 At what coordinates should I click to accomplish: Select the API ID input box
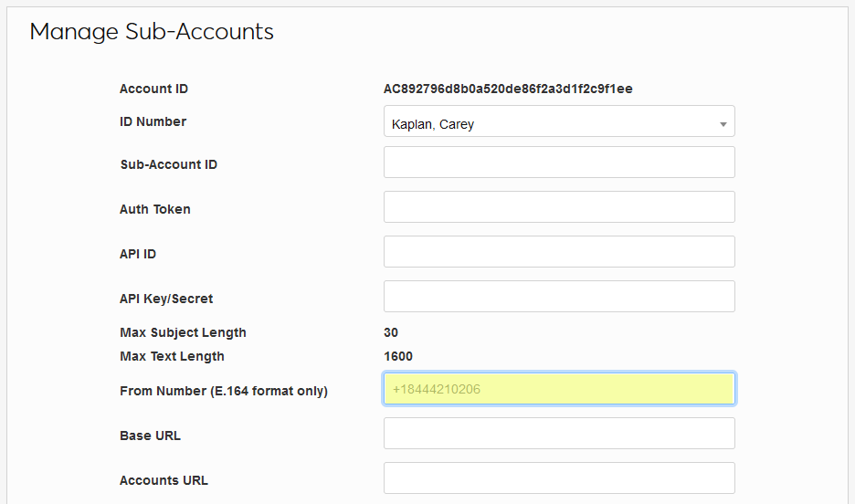tap(559, 252)
